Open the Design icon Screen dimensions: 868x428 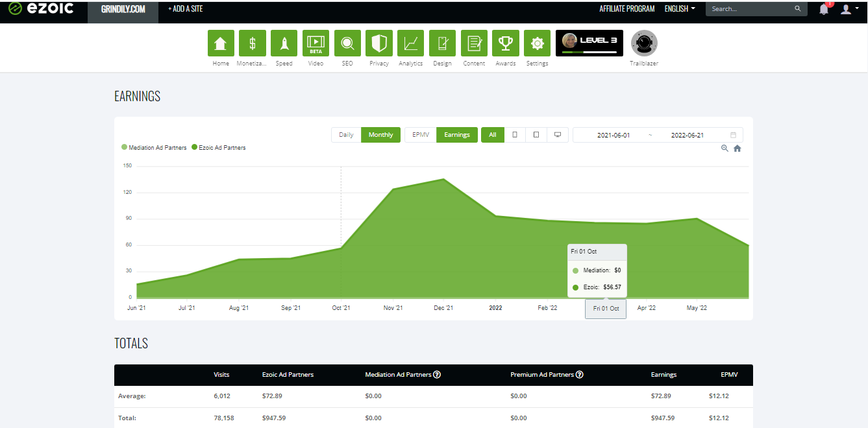pyautogui.click(x=442, y=43)
